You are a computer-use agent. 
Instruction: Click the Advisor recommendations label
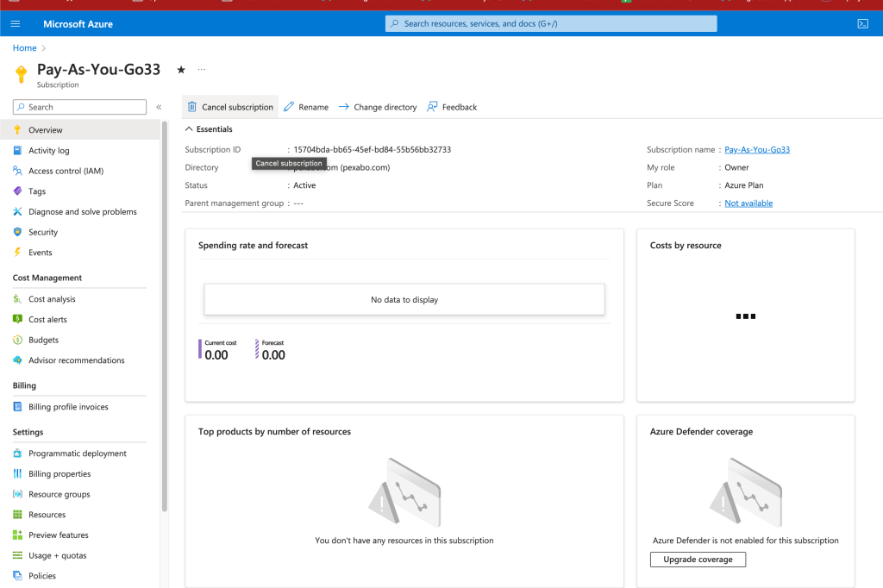(x=77, y=360)
